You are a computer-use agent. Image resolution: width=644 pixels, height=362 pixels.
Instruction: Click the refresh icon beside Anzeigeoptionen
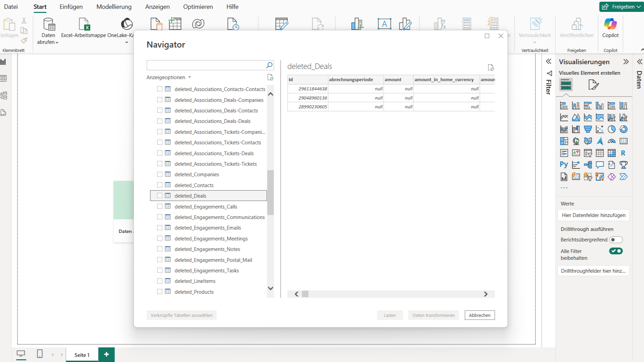(x=270, y=77)
